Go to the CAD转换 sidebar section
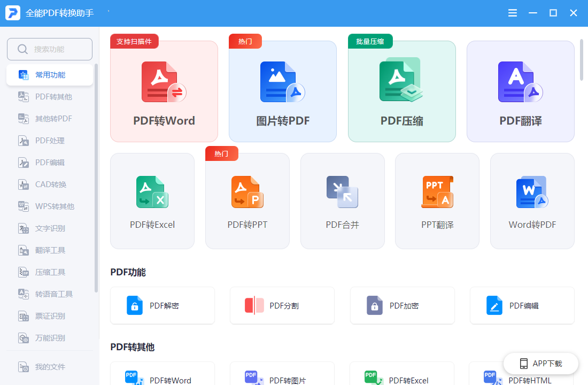This screenshot has width=588, height=385. click(x=50, y=184)
